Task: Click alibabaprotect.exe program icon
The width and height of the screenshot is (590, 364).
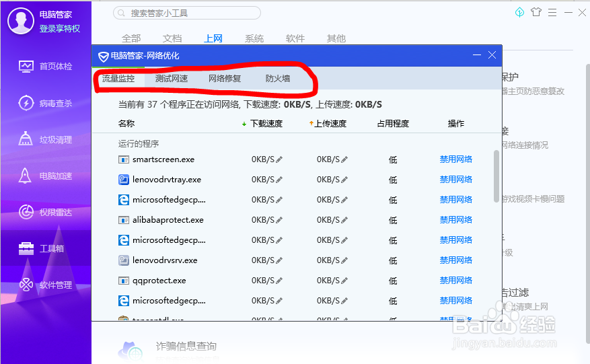Action: pos(123,220)
